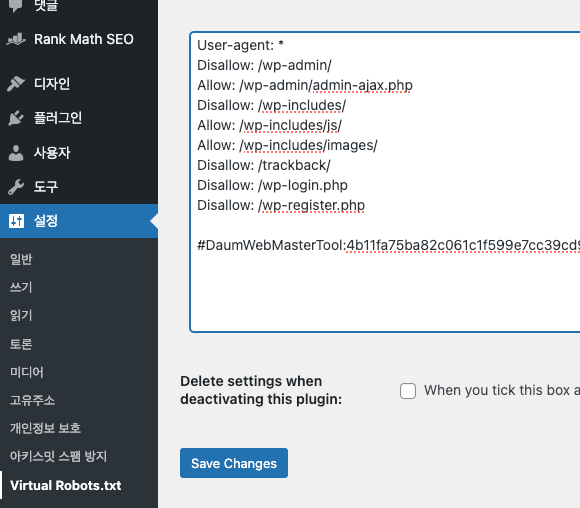Select 미디어 in the settings submenu
Image resolution: width=580 pixels, height=508 pixels.
click(x=27, y=372)
